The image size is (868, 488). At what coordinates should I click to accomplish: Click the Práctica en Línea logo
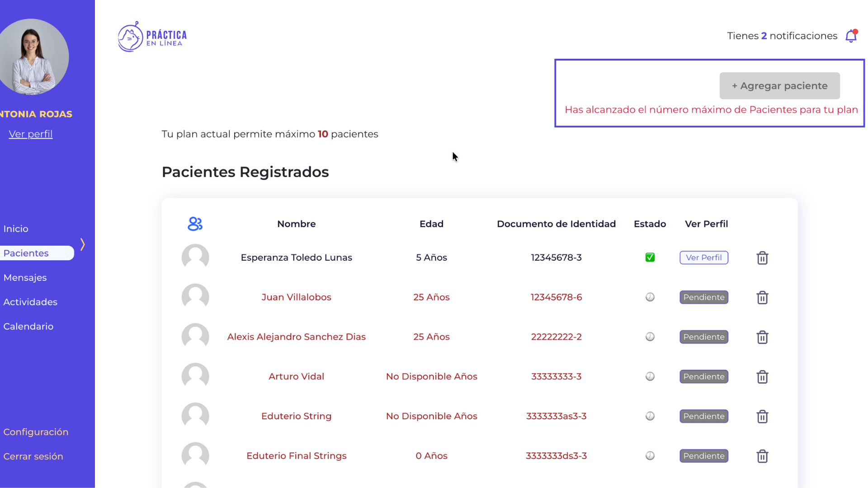point(152,37)
